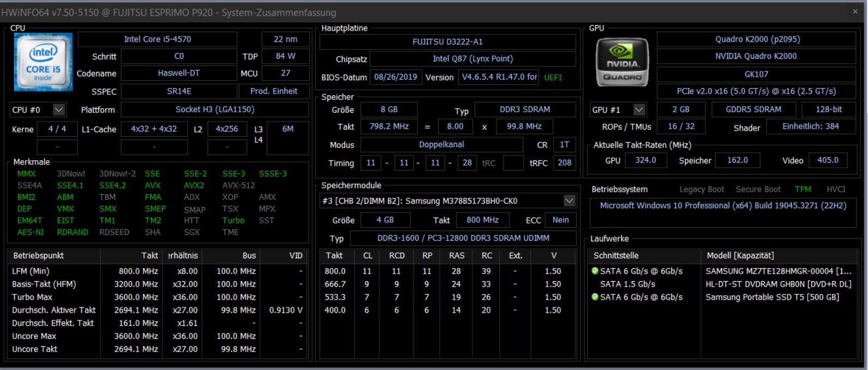Click the BIOS version V4.6.5.4 R1.47.0 field
The height and width of the screenshot is (370, 868).
coord(499,77)
